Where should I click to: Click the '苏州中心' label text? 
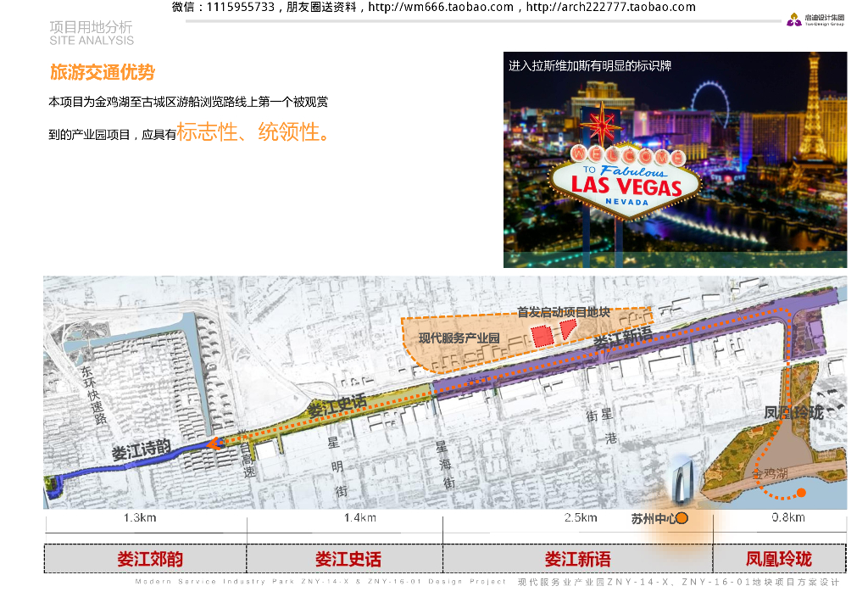(x=654, y=519)
